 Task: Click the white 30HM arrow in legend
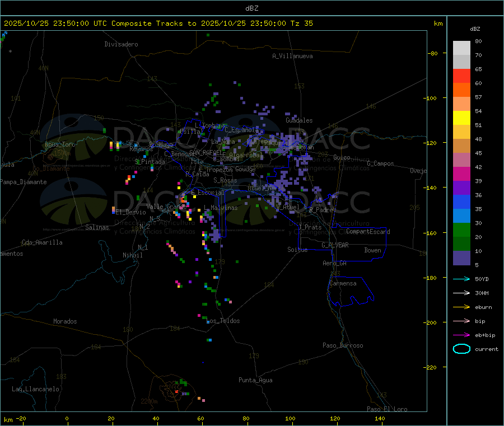pos(461,293)
